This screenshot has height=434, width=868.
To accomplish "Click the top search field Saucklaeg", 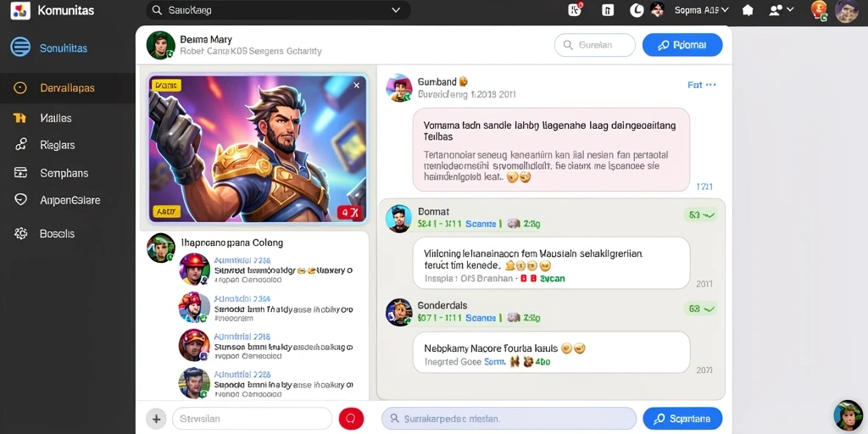I will 278,10.
